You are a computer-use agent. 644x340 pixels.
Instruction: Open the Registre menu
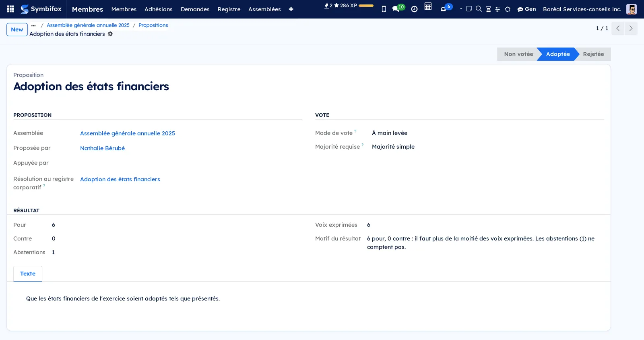point(229,9)
